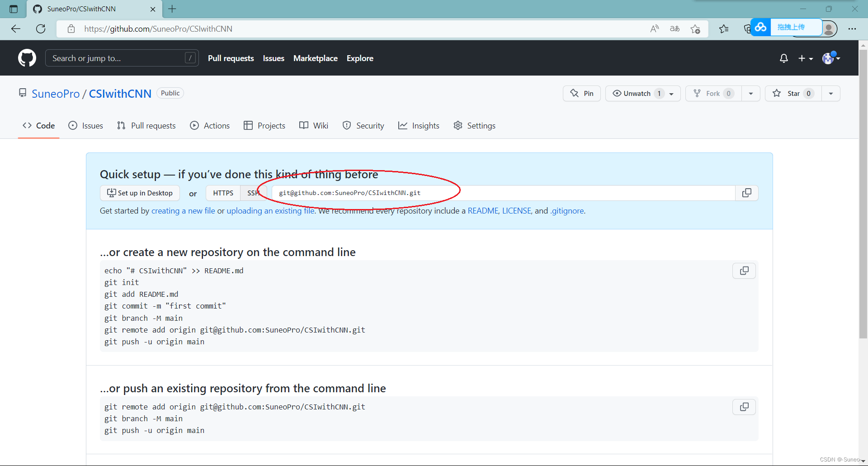Refresh the page with reload icon

(41, 29)
